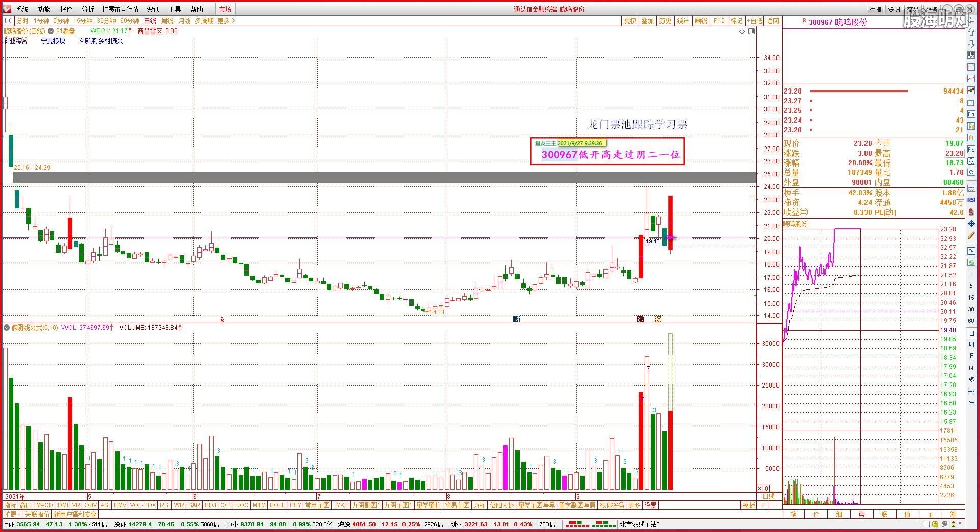Click the up arrow icon in right sidebar

(x=971, y=32)
